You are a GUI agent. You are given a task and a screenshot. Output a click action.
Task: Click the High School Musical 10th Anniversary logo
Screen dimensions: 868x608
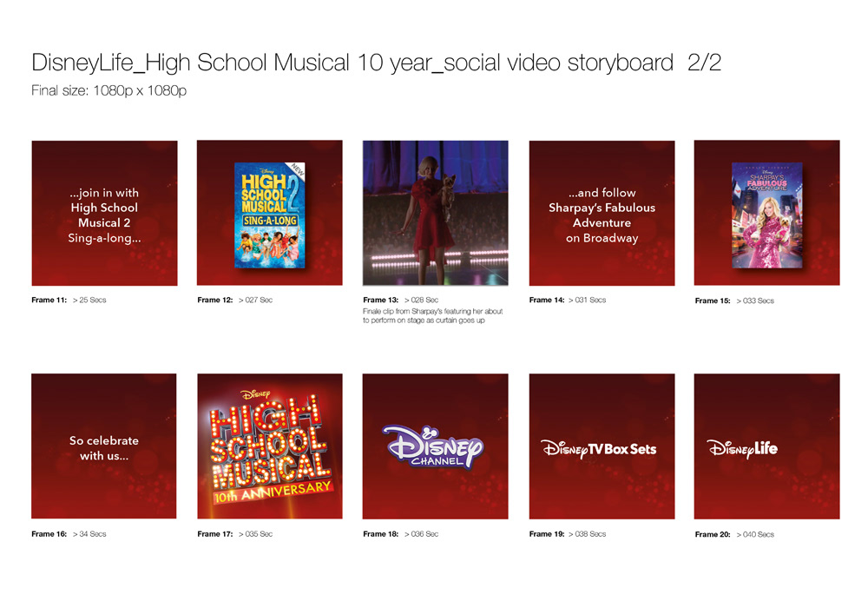(x=270, y=446)
